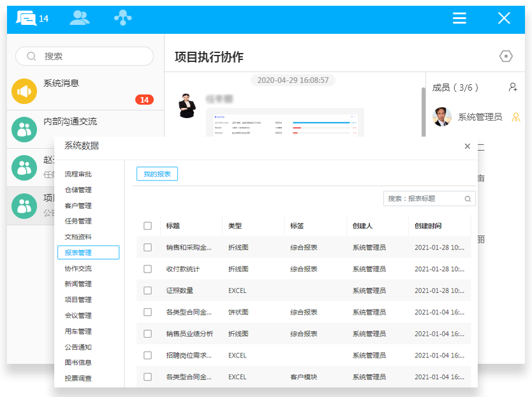Open the 证照数量 report title
This screenshot has height=397, width=532.
point(179,290)
